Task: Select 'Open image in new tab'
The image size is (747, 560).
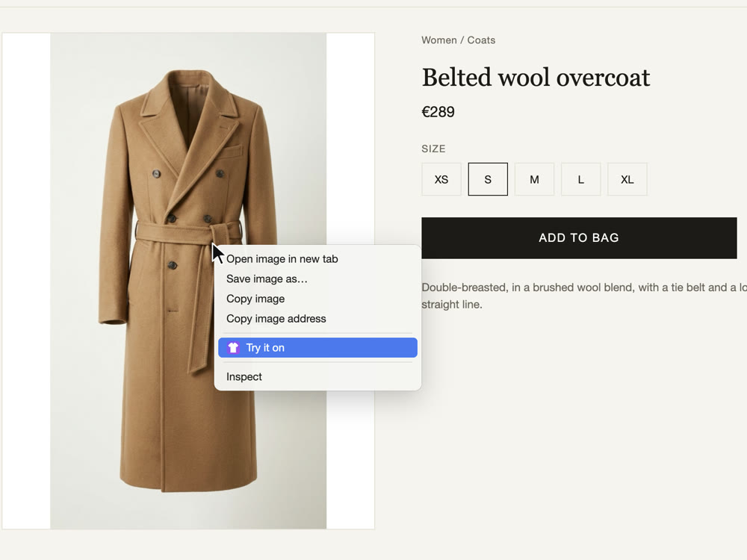Action: point(317,259)
